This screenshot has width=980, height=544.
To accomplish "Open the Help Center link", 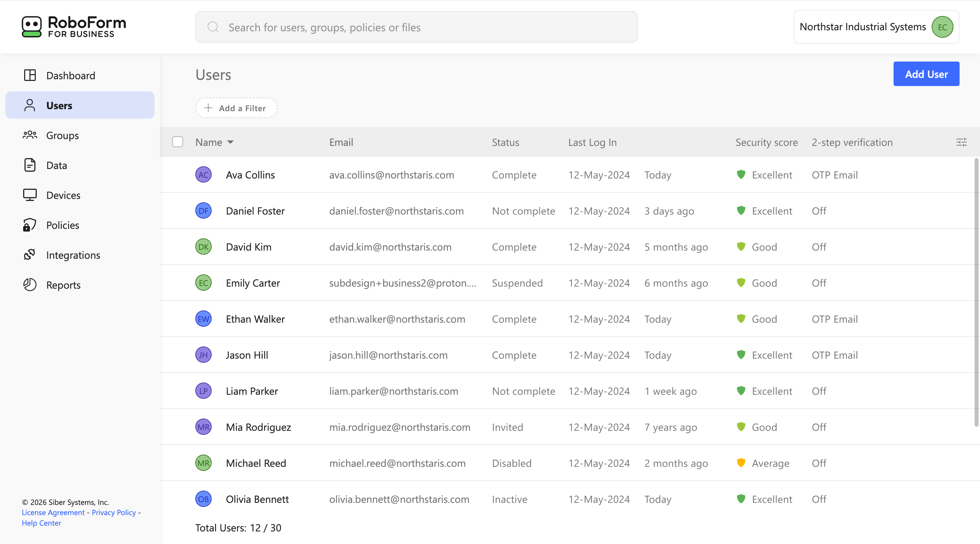I will 42,523.
